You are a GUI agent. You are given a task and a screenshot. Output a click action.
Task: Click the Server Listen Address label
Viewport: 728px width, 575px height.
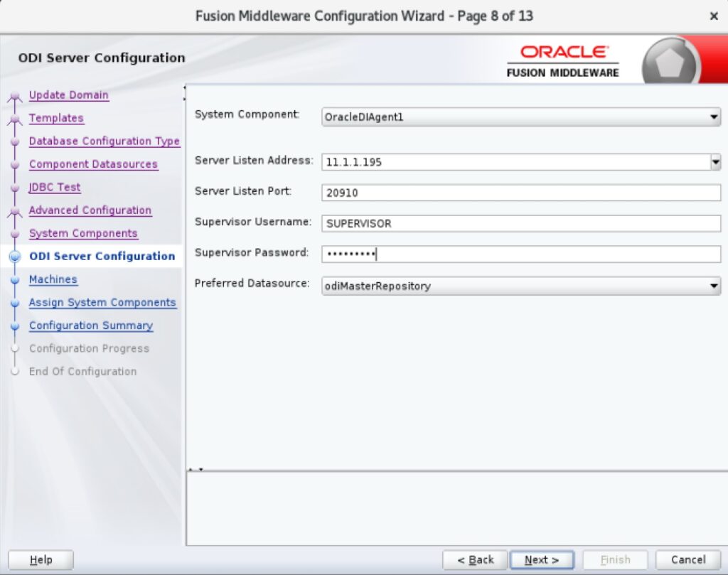coord(254,161)
